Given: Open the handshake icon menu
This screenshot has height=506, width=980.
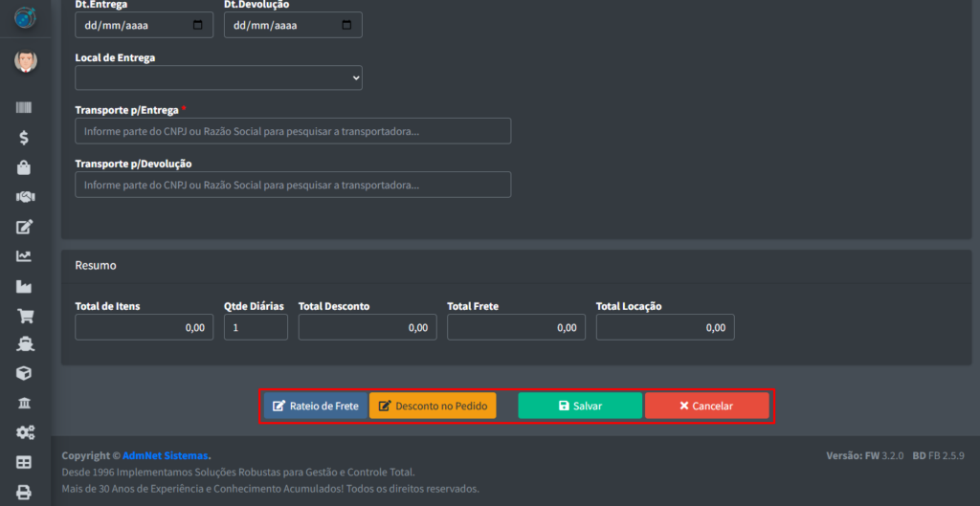Looking at the screenshot, I should pyautogui.click(x=25, y=197).
